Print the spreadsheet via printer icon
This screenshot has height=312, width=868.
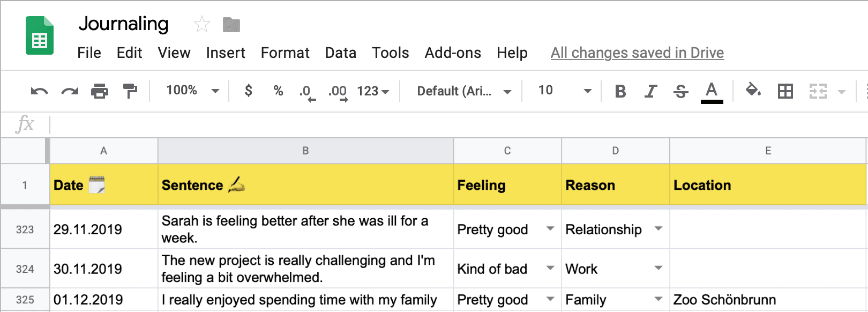point(100,91)
